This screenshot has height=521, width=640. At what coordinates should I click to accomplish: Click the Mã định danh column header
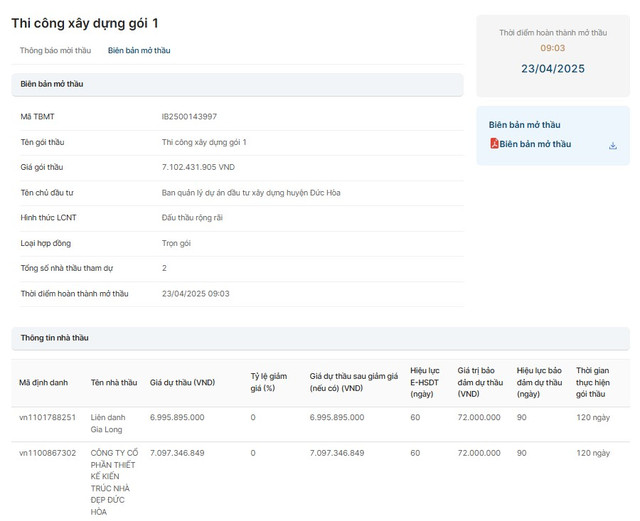[44, 382]
